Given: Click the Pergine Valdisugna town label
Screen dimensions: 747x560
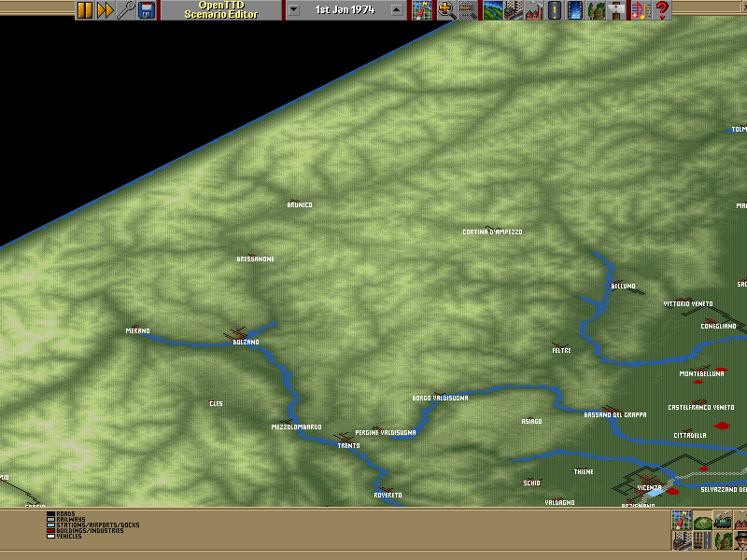Looking at the screenshot, I should (386, 433).
